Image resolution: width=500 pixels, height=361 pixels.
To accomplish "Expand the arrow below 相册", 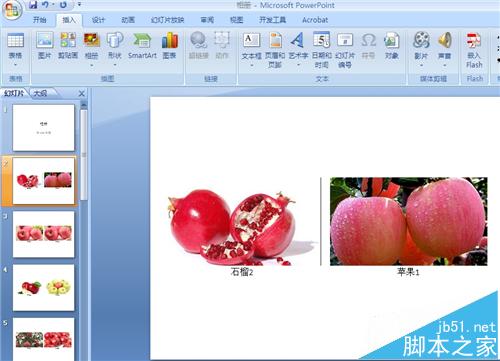I will coord(92,65).
